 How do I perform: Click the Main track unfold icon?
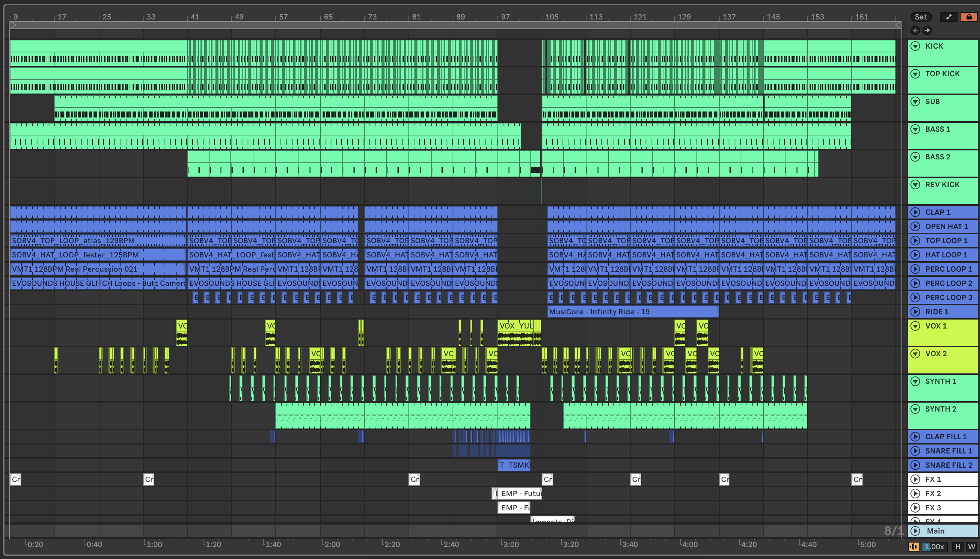[x=916, y=531]
